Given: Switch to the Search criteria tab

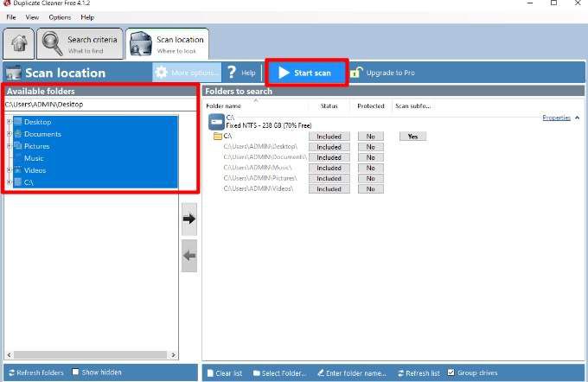Looking at the screenshot, I should tap(80, 43).
